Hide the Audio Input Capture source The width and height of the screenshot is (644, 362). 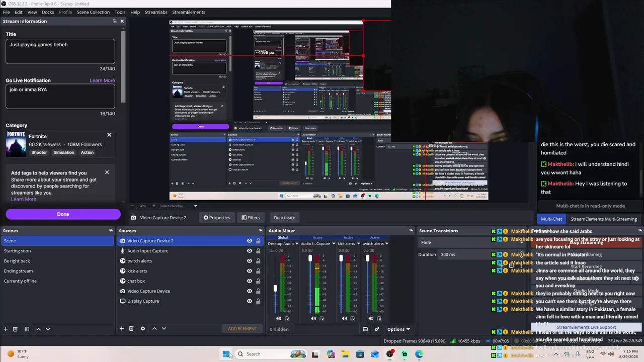249,251
